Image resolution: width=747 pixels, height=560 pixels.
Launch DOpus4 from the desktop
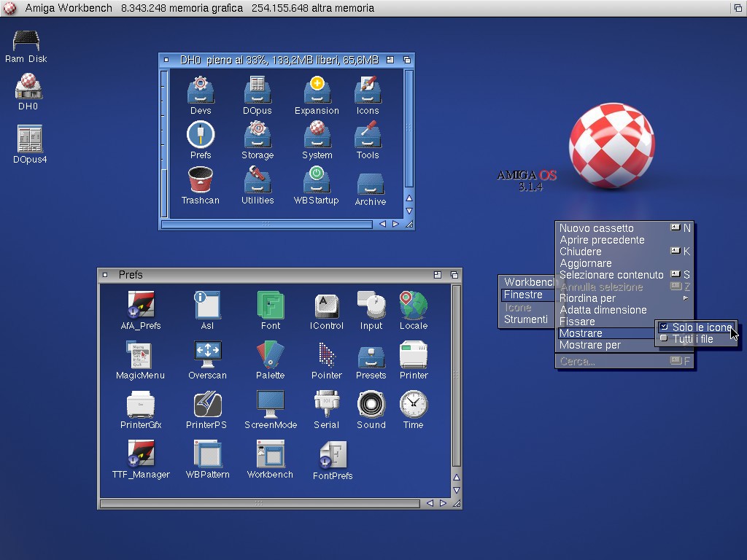point(29,139)
